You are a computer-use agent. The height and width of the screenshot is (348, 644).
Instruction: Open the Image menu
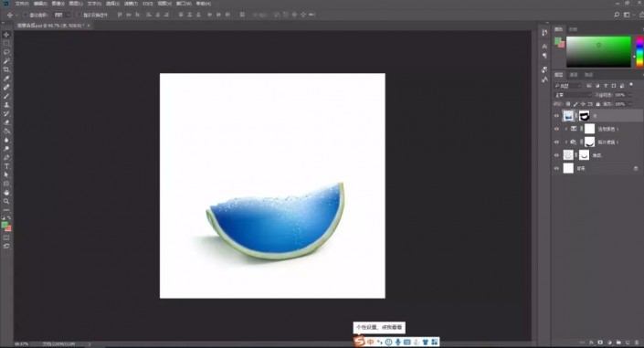[58, 4]
